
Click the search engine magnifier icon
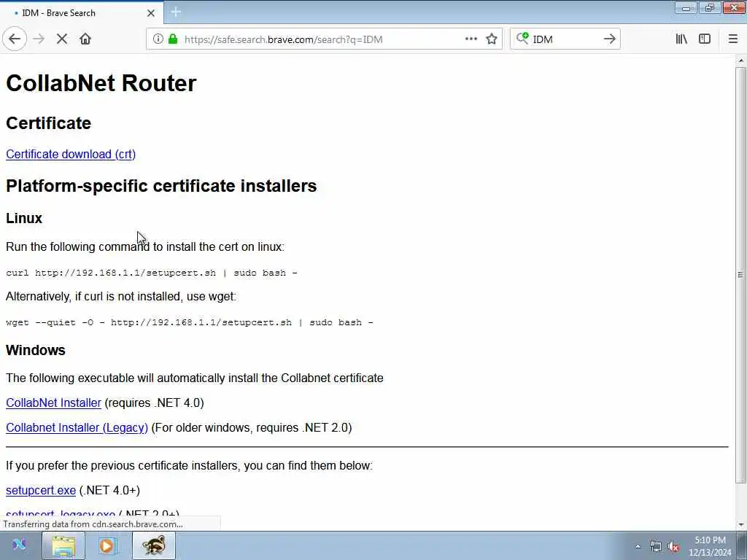pyautogui.click(x=522, y=39)
